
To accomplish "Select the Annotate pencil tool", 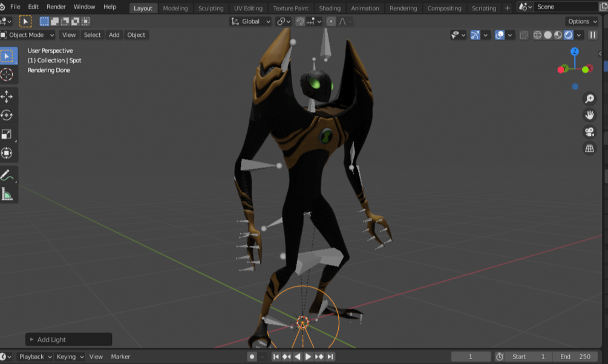I will point(7,175).
